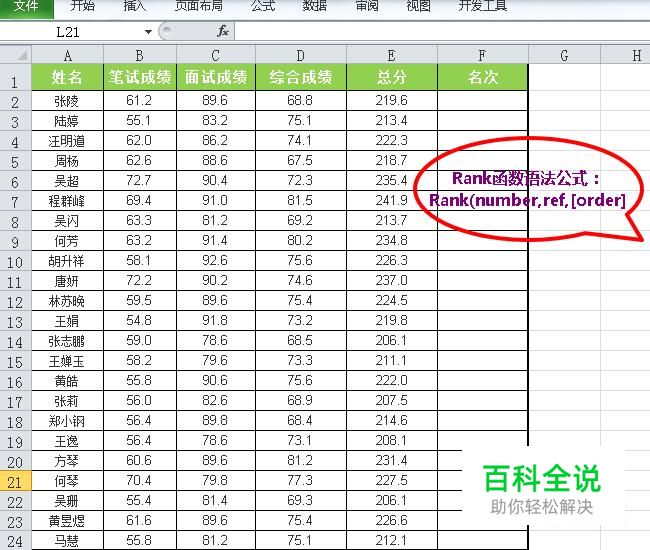Select the cell with name 胡升祥

(68, 261)
